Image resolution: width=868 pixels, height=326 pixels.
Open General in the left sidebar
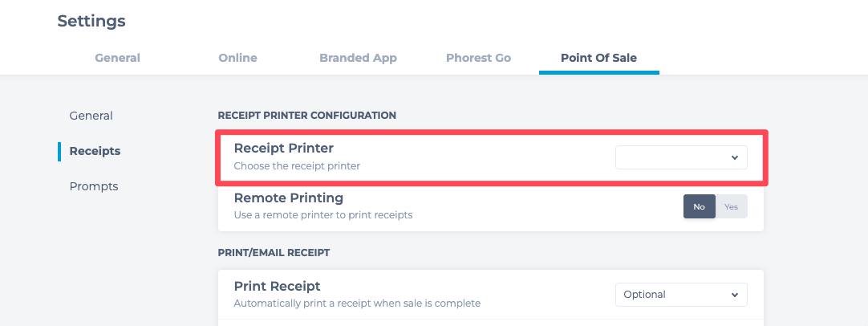click(91, 116)
